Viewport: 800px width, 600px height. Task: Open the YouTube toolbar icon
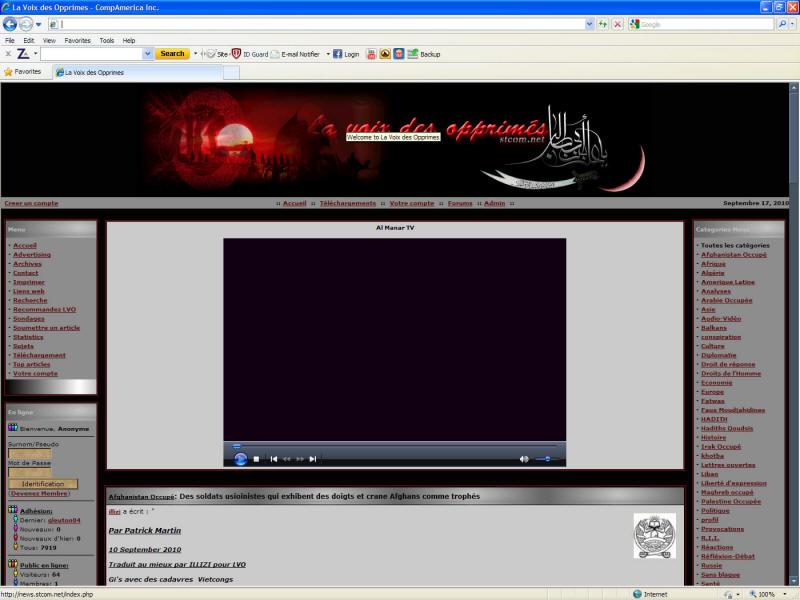click(x=371, y=54)
